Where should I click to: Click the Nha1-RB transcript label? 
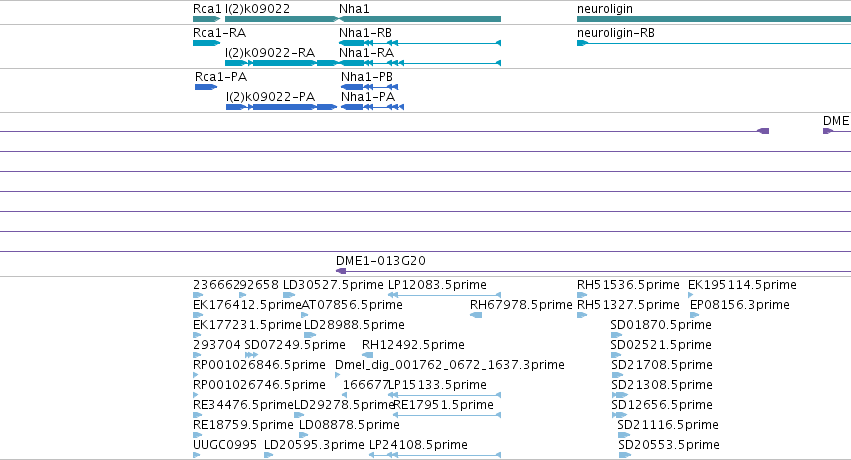365,33
